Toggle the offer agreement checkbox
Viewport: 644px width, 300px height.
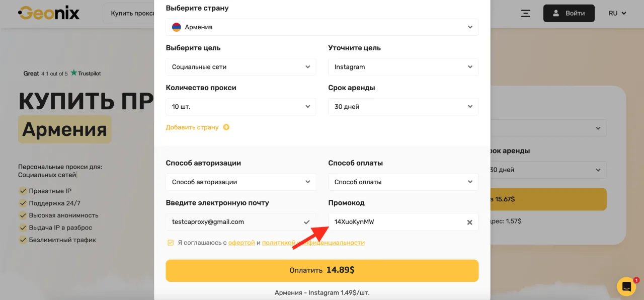(x=171, y=243)
